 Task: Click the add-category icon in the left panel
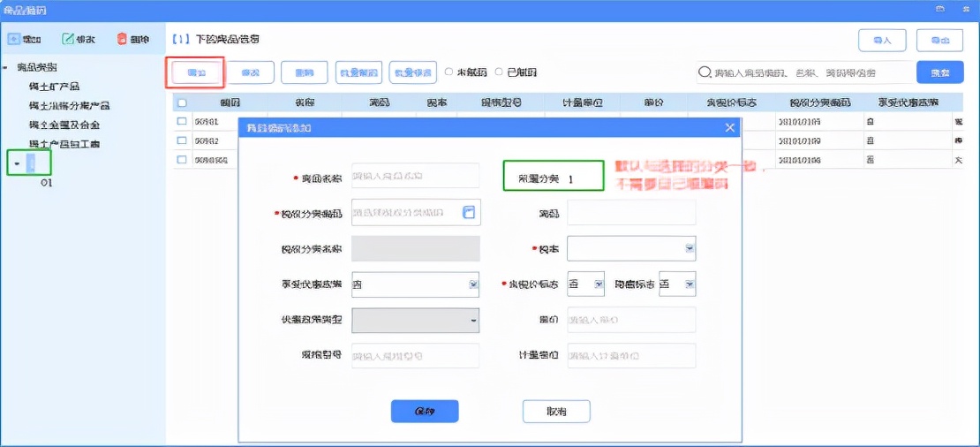coord(14,39)
